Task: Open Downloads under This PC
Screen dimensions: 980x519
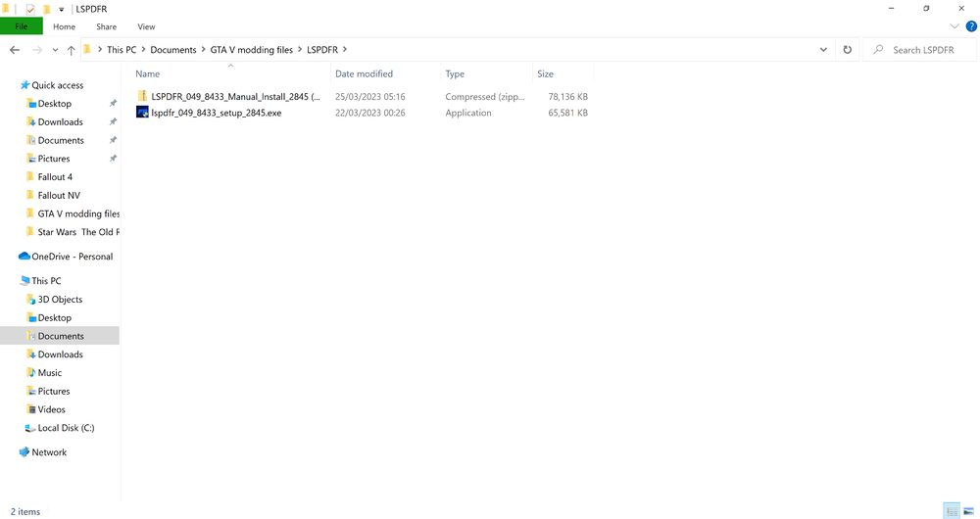Action: (x=60, y=354)
